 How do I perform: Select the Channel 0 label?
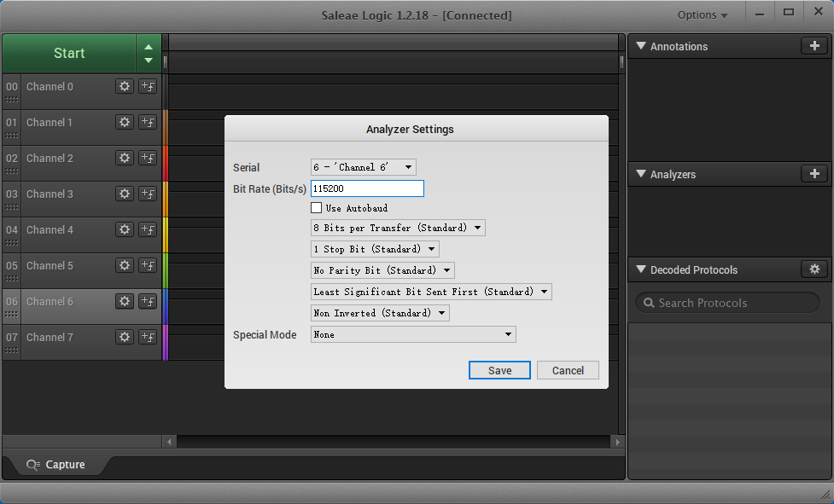[50, 87]
